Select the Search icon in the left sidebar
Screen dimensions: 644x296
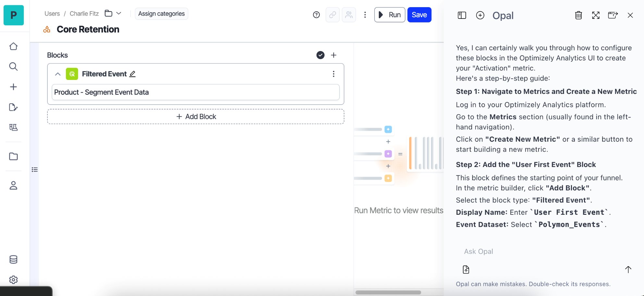click(x=13, y=66)
